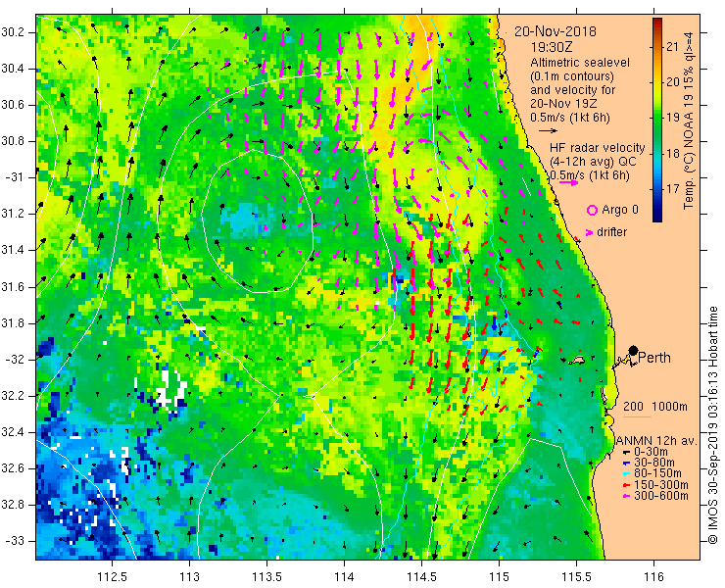Click the colour bar tick label 20
725x588 pixels.
click(673, 82)
